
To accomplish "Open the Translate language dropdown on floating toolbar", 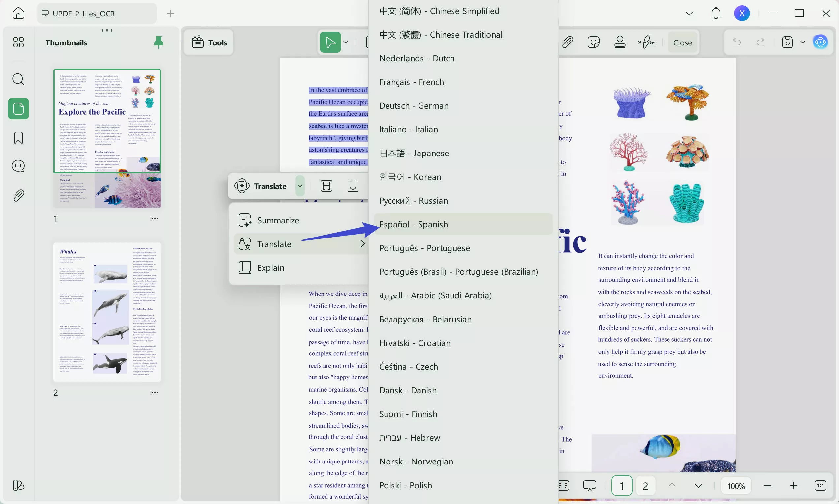I will 299,186.
